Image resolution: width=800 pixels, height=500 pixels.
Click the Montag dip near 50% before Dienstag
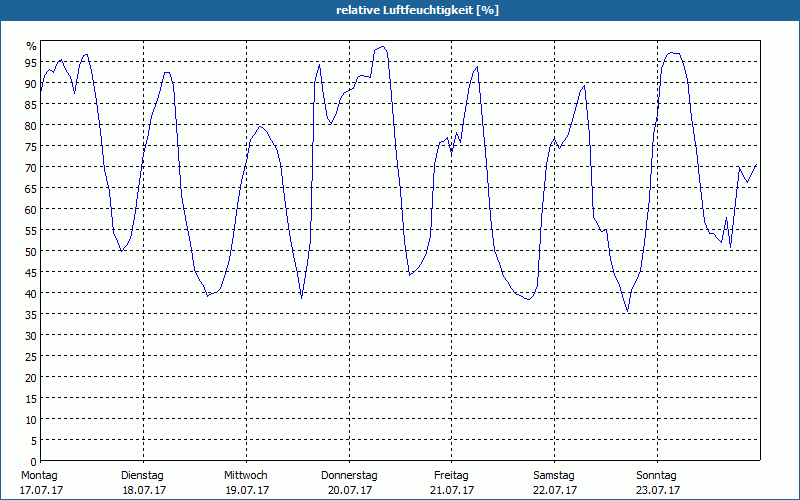point(121,251)
